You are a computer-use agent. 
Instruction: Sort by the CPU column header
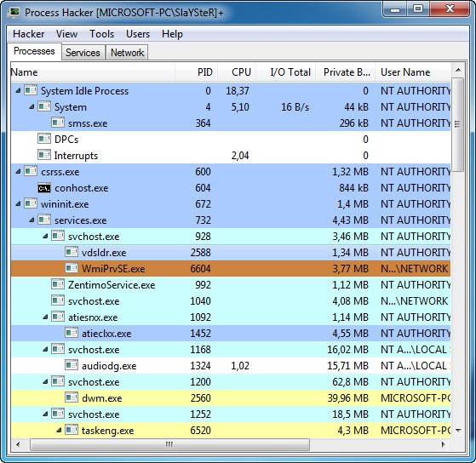tap(237, 72)
